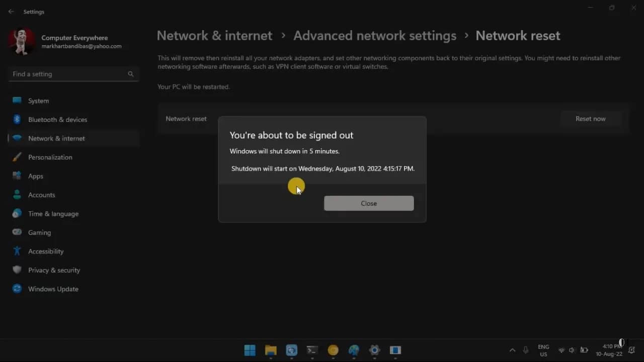Navigate to Advanced network settings breadcrumb

tap(374, 35)
